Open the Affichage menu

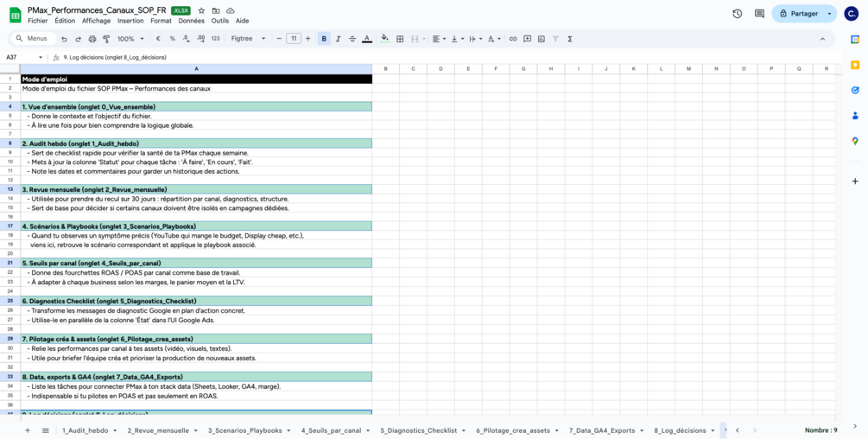pyautogui.click(x=97, y=21)
